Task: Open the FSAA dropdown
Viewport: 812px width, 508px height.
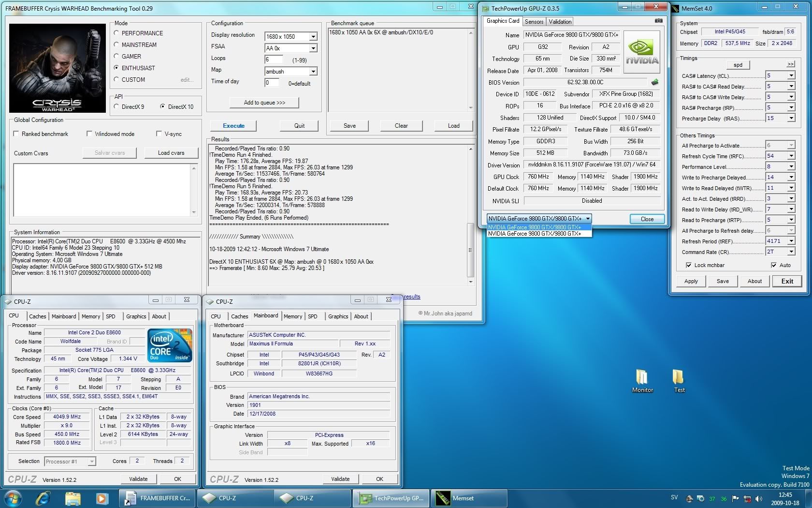Action: pos(313,48)
